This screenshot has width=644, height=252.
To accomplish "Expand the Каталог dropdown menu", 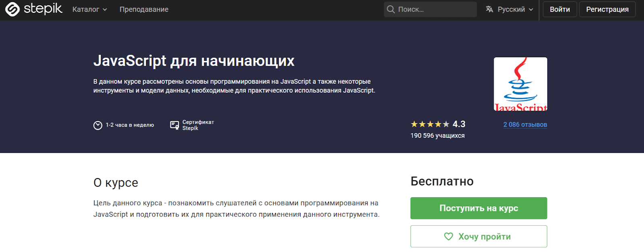I will tap(89, 9).
